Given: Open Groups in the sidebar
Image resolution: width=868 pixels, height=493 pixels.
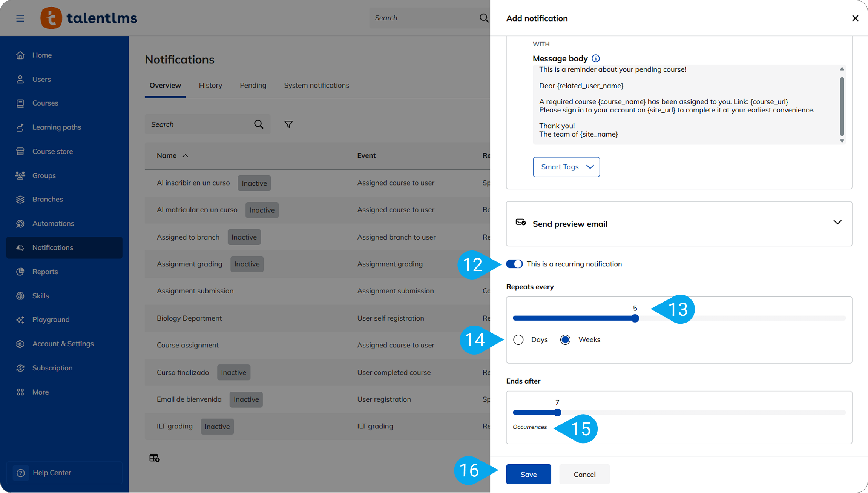Looking at the screenshot, I should (64, 175).
